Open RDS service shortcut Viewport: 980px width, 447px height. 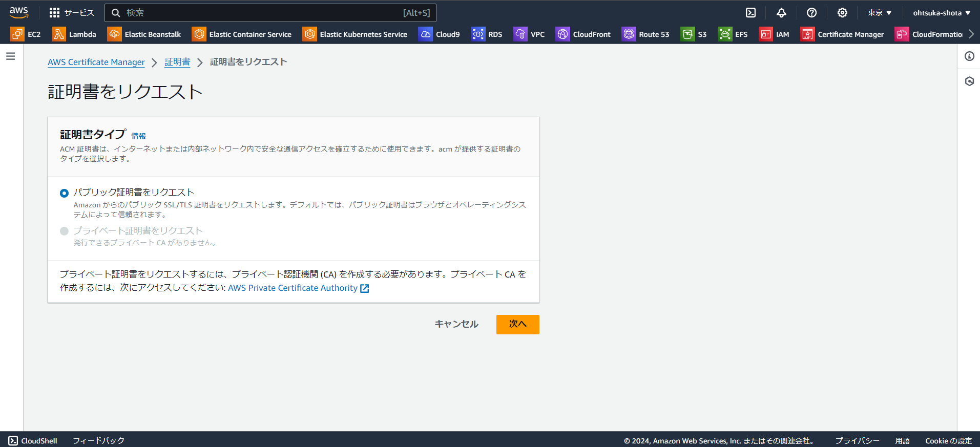[487, 34]
